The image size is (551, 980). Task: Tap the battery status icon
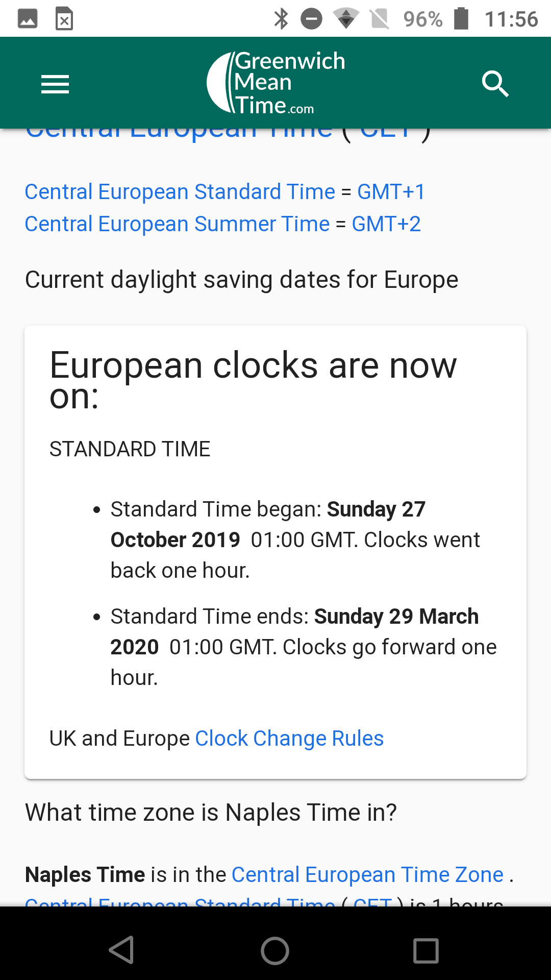(x=461, y=19)
